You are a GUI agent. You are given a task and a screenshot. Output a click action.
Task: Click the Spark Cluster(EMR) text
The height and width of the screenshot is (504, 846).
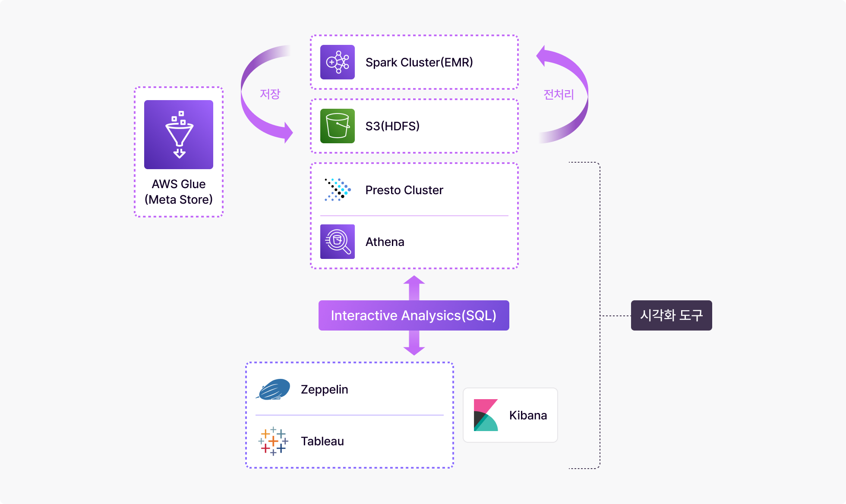coord(419,62)
